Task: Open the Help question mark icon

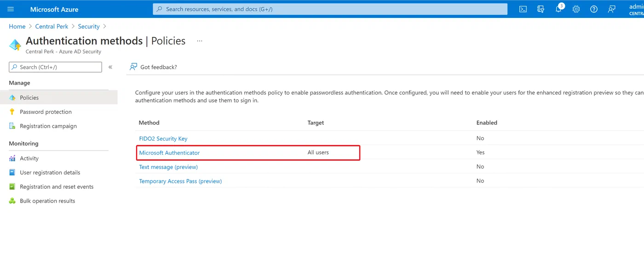Action: coord(594,9)
